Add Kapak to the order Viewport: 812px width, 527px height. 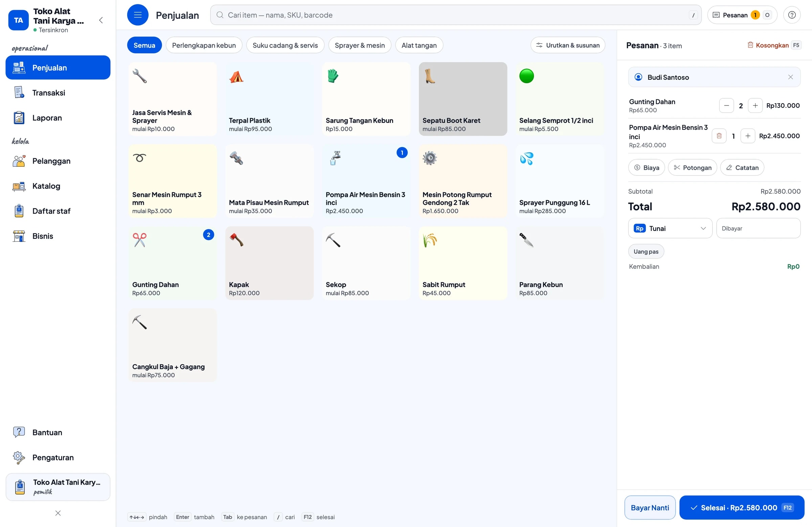point(269,263)
